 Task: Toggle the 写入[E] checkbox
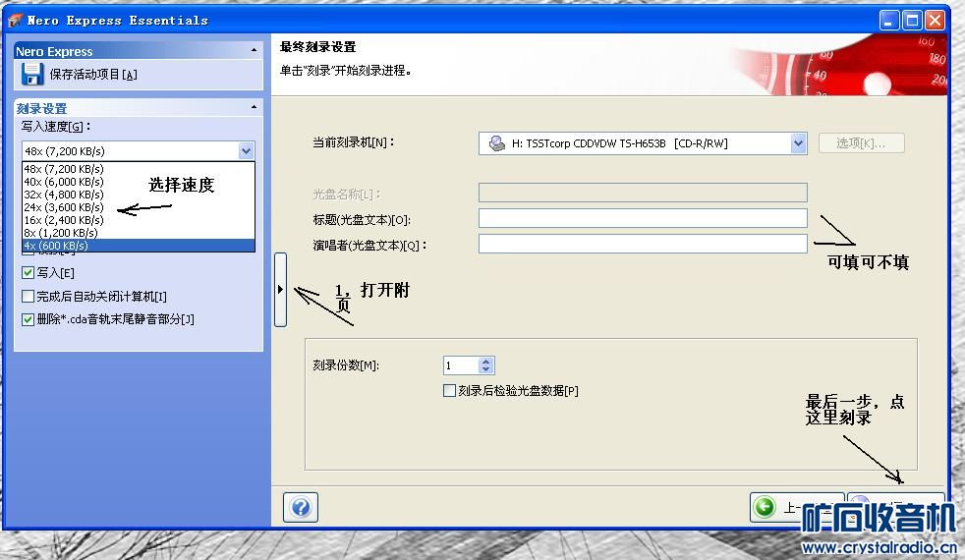click(28, 272)
